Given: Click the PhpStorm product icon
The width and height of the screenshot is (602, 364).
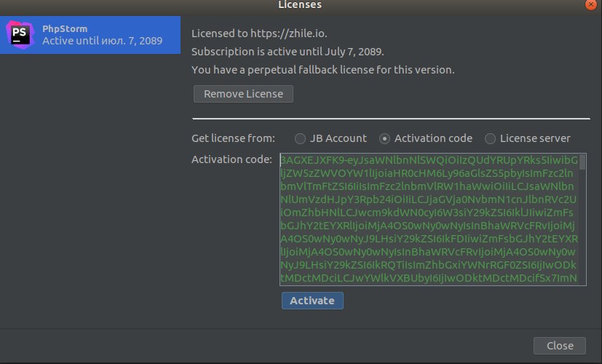Looking at the screenshot, I should (x=20, y=34).
